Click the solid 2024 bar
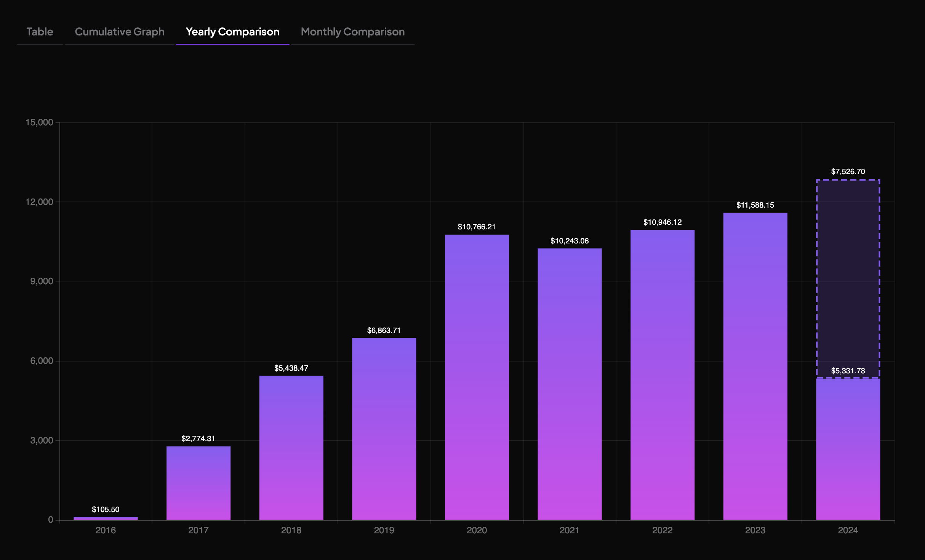This screenshot has width=925, height=560. tap(848, 450)
